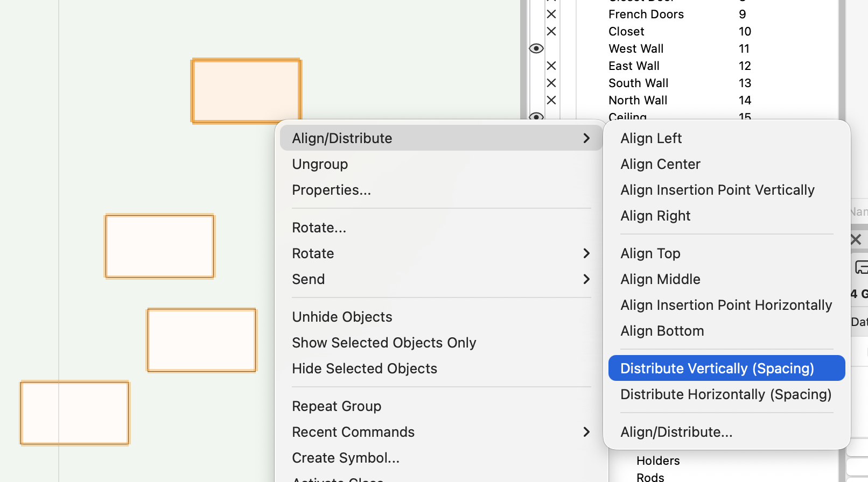Choose Create Symbol... command

pyautogui.click(x=345, y=458)
